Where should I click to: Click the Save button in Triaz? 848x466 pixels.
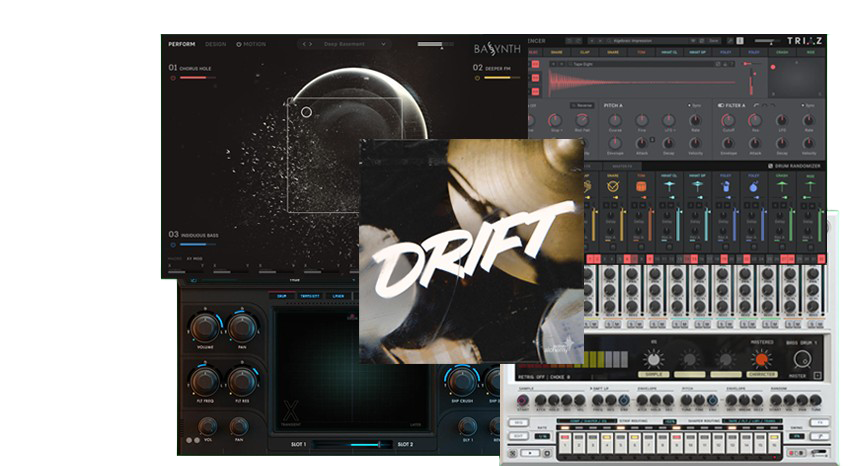714,41
